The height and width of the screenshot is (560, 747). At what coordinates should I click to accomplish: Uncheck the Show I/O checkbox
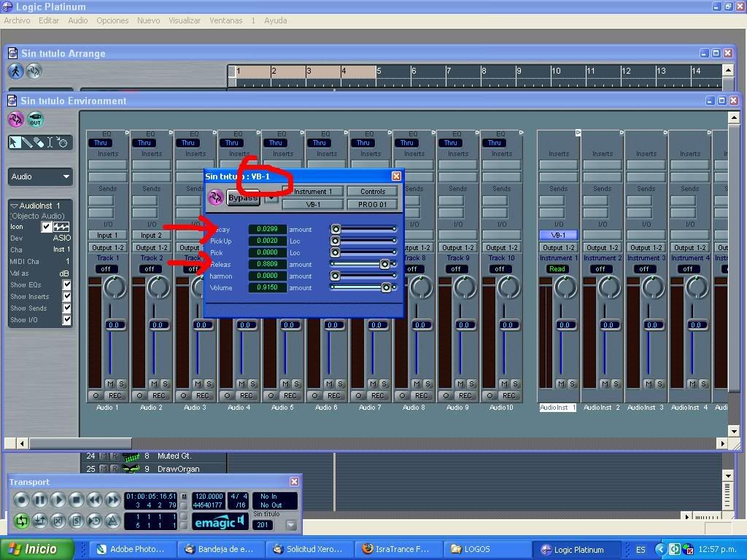pos(66,320)
